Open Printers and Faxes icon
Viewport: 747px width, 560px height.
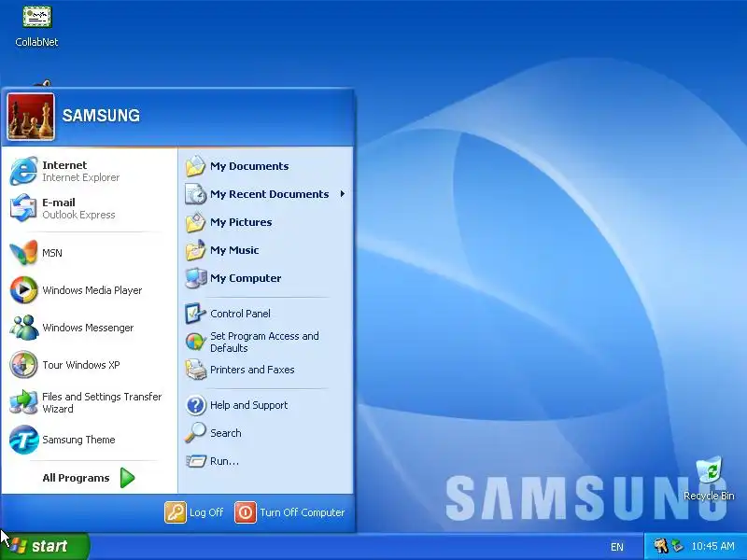click(x=195, y=370)
